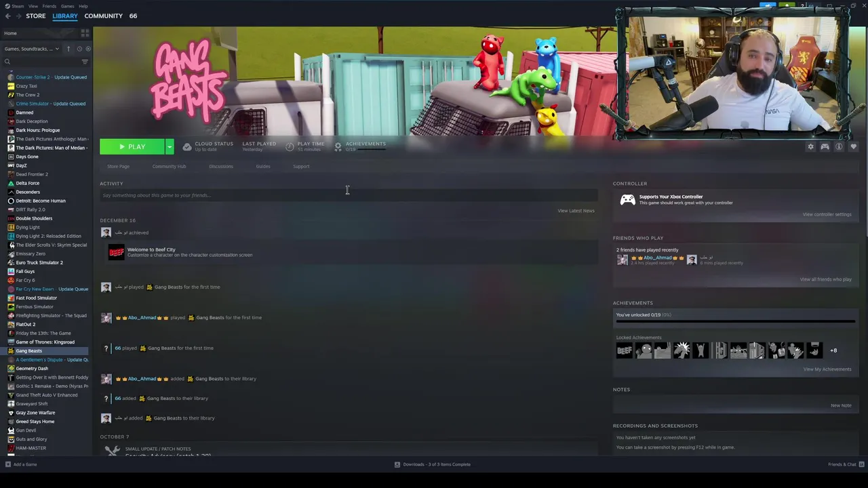Screen dimensions: 868x488
Task: Select DayZ in the library list
Action: coord(21,165)
